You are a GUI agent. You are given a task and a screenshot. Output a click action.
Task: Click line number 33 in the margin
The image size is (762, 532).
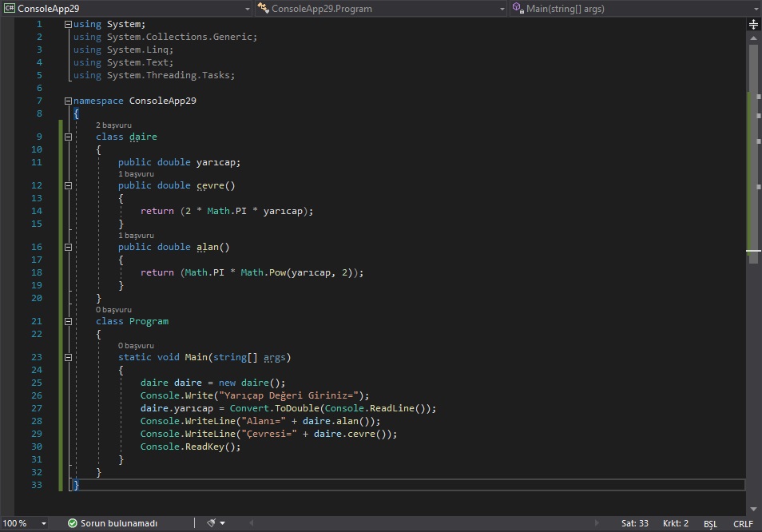point(37,485)
